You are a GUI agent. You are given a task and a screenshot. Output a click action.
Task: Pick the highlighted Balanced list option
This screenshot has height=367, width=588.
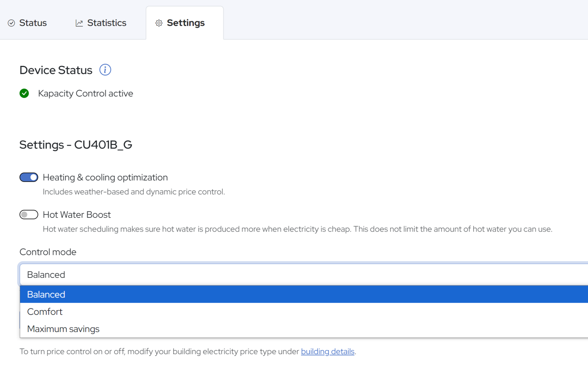46,294
